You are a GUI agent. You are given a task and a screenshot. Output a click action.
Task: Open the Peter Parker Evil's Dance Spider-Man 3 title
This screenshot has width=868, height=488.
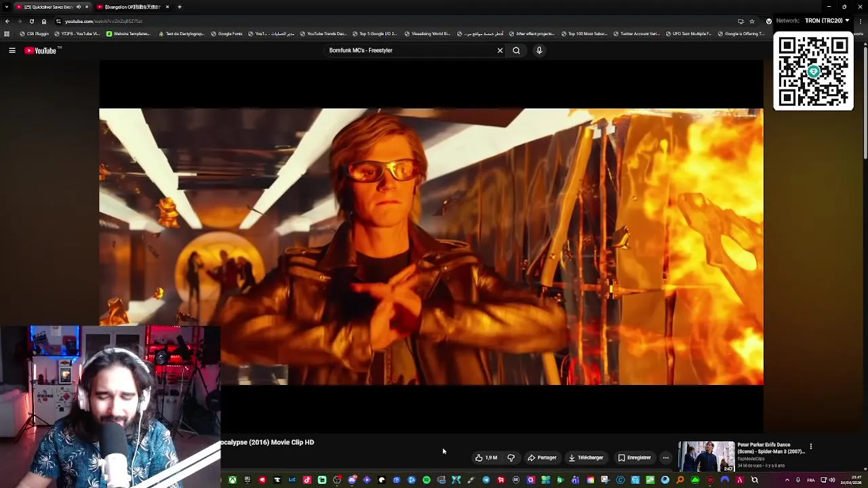771,448
